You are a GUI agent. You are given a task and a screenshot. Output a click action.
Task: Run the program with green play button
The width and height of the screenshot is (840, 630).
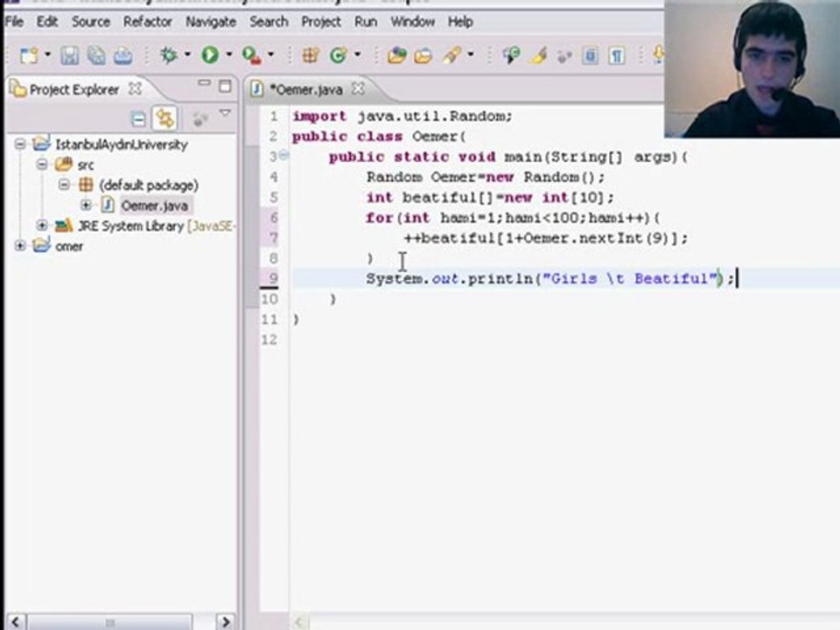coord(210,54)
